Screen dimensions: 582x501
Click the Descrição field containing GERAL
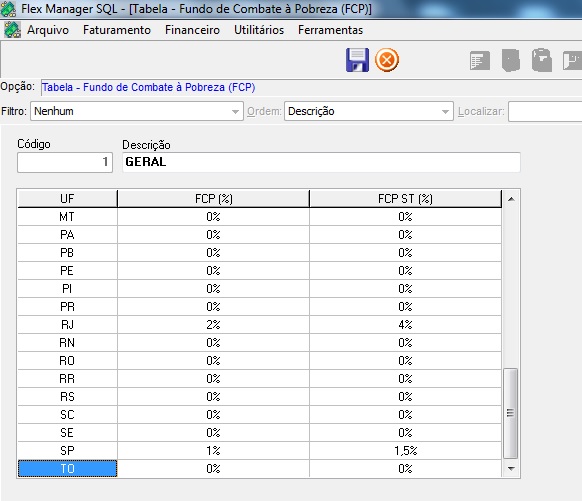pyautogui.click(x=321, y=162)
